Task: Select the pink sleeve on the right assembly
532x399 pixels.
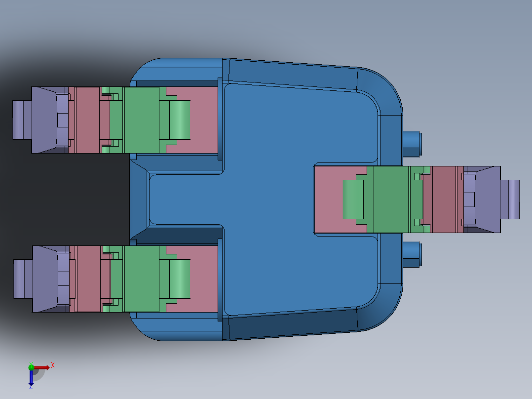Action: (442, 200)
